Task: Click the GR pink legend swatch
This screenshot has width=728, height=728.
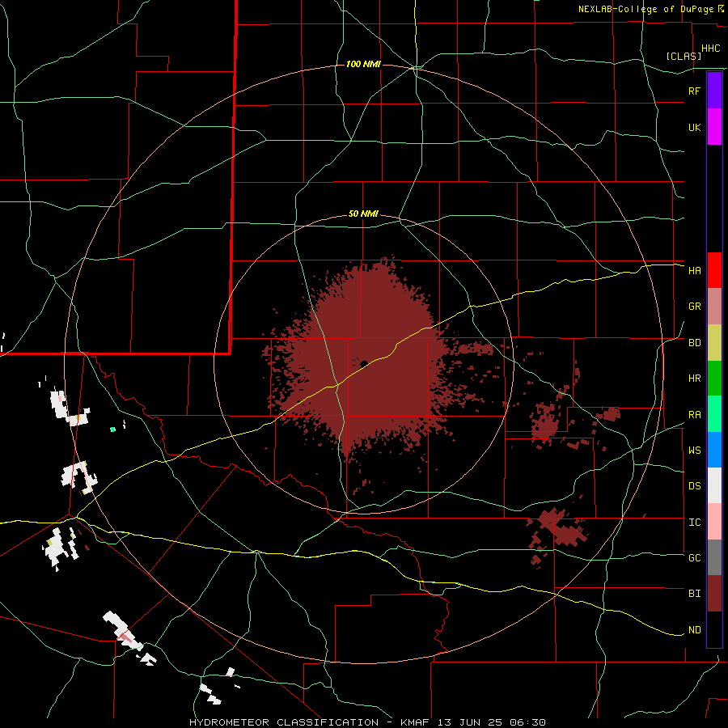Action: click(714, 306)
